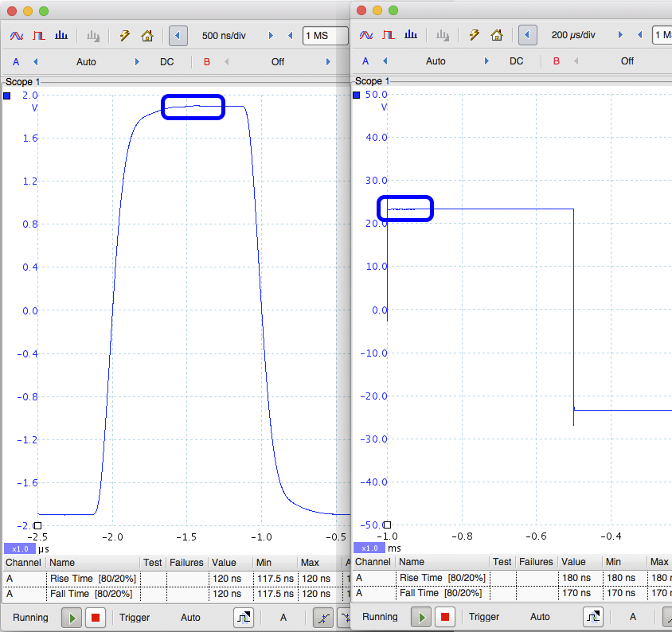The height and width of the screenshot is (632, 672).
Task: Open channel B options in right window
Action: (557, 60)
